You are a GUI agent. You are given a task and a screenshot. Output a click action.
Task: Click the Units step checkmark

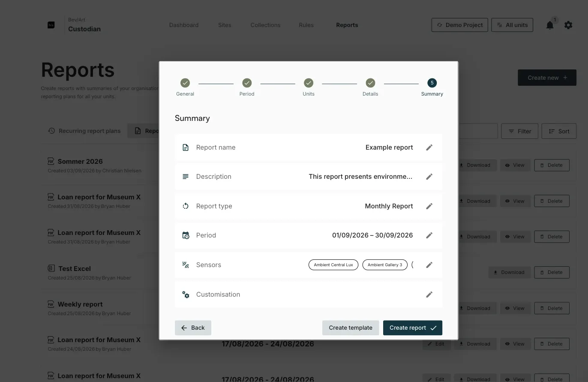pyautogui.click(x=309, y=83)
